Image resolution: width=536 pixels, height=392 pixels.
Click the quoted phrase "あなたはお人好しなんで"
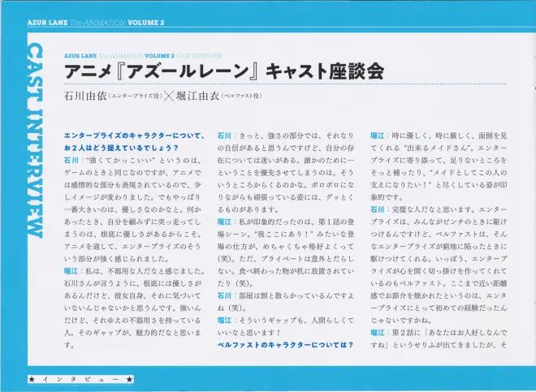pos(468,333)
